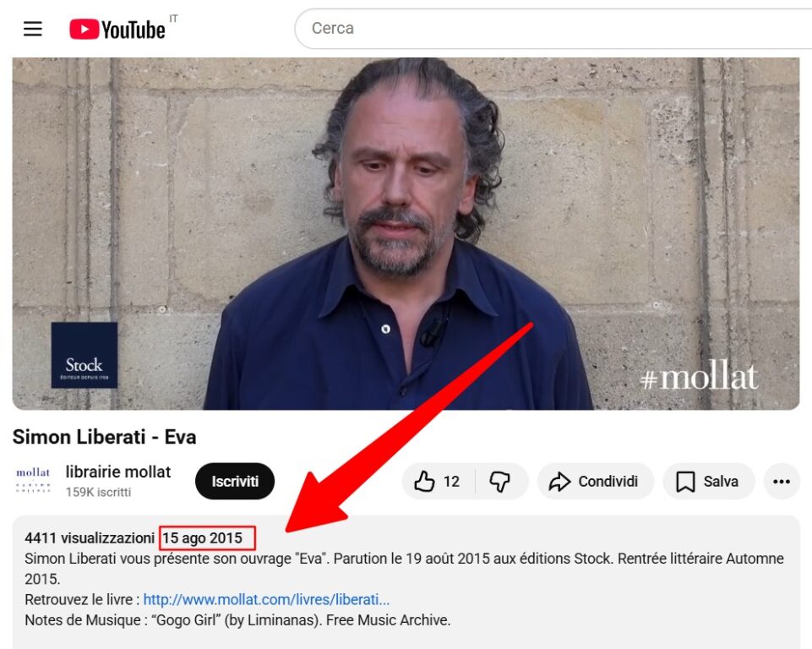Open the librairie mollat channel avatar

[33, 481]
